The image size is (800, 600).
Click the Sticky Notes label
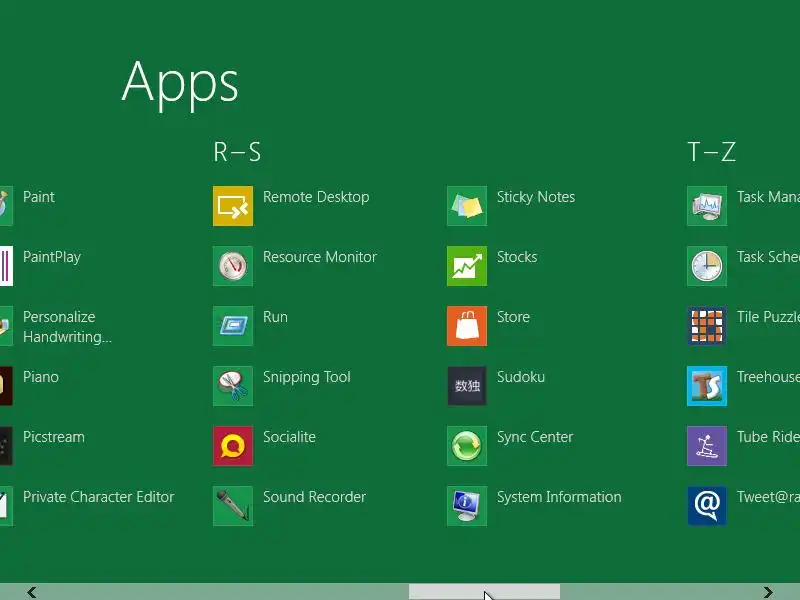(x=536, y=197)
